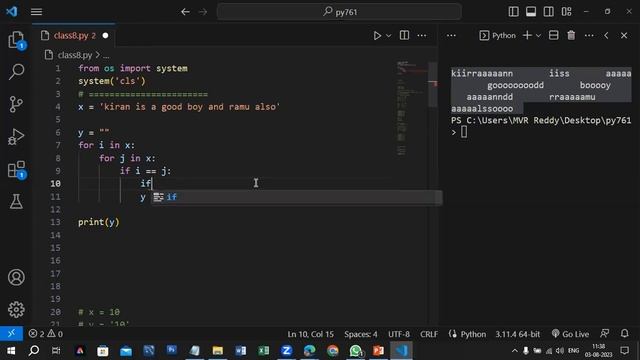Click the feedback icon in status bar
This screenshot has height=360, width=640.
click(605, 333)
